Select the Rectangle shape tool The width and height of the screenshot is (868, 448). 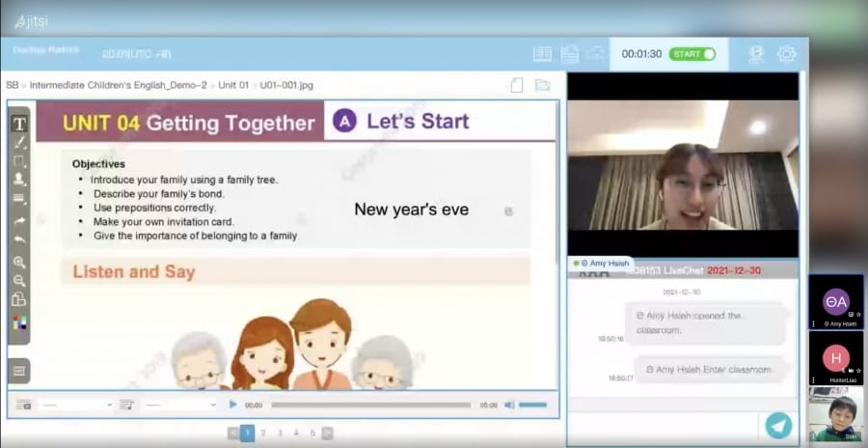pyautogui.click(x=19, y=161)
